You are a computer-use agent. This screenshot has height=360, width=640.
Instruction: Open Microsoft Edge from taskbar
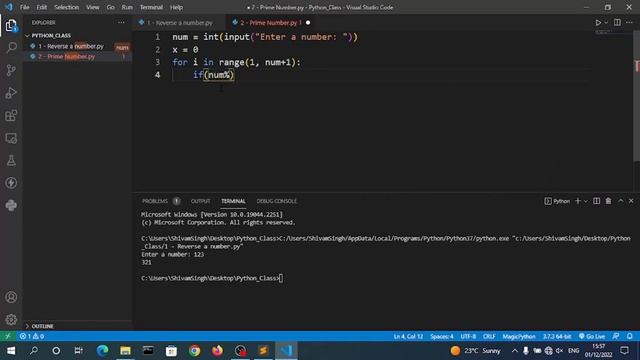(x=102, y=351)
